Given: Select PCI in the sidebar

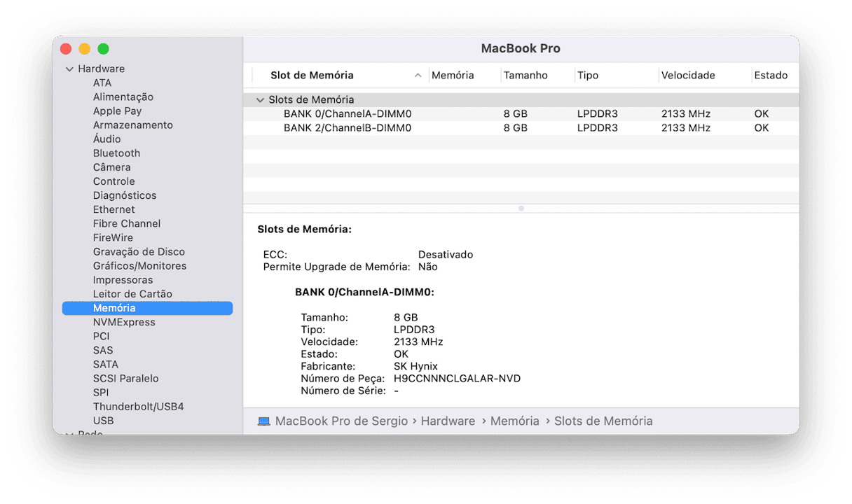Looking at the screenshot, I should [x=102, y=336].
